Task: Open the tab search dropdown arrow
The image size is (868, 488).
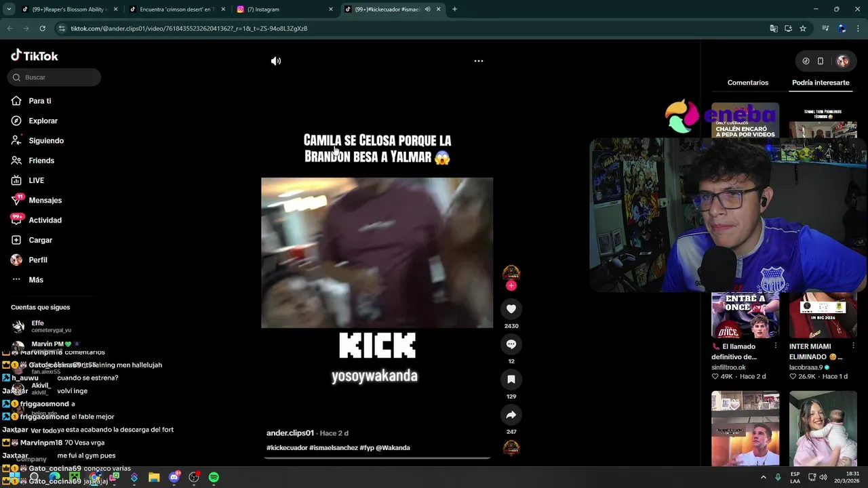Action: [x=9, y=9]
